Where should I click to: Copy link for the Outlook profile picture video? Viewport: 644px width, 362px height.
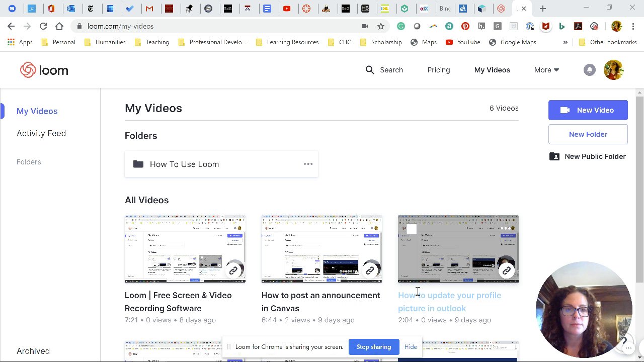(507, 270)
